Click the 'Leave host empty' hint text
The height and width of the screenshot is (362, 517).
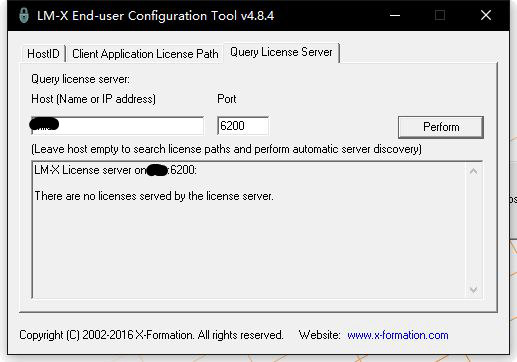tap(226, 149)
